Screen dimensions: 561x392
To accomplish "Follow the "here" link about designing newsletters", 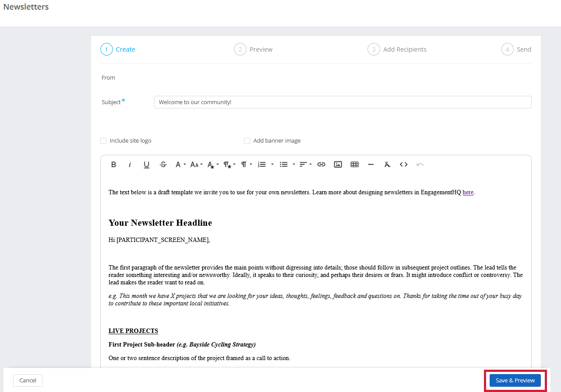I will pos(468,192).
